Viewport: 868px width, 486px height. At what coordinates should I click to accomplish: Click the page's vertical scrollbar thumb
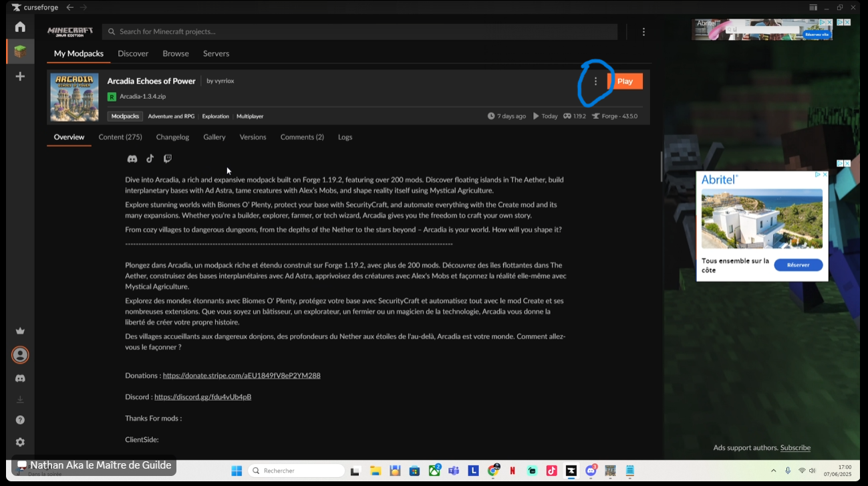pos(662,166)
